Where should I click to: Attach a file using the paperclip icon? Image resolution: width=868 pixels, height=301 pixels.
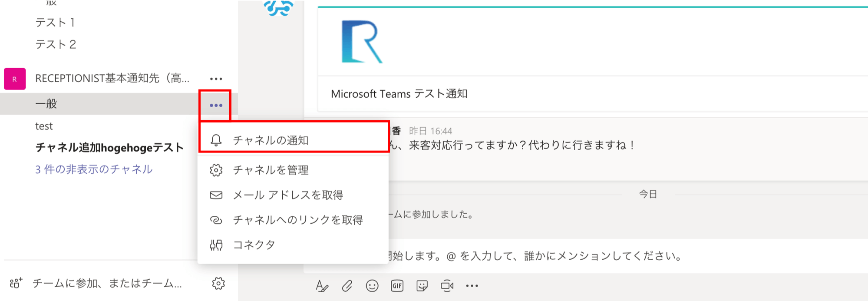pos(347,286)
